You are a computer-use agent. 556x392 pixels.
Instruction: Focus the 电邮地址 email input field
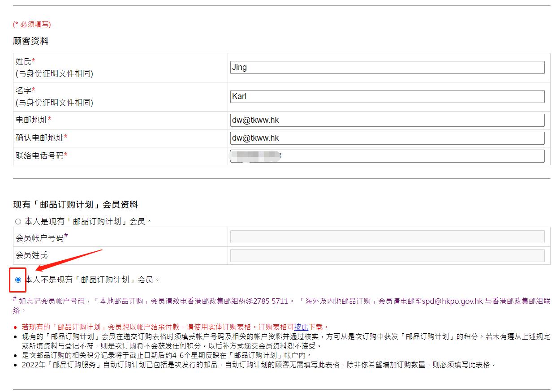(x=387, y=120)
